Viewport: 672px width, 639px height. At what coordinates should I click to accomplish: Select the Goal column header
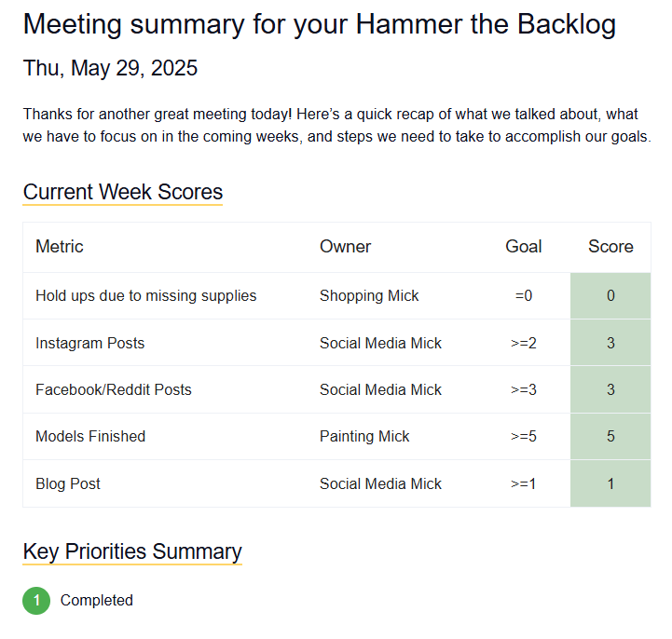coord(524,247)
